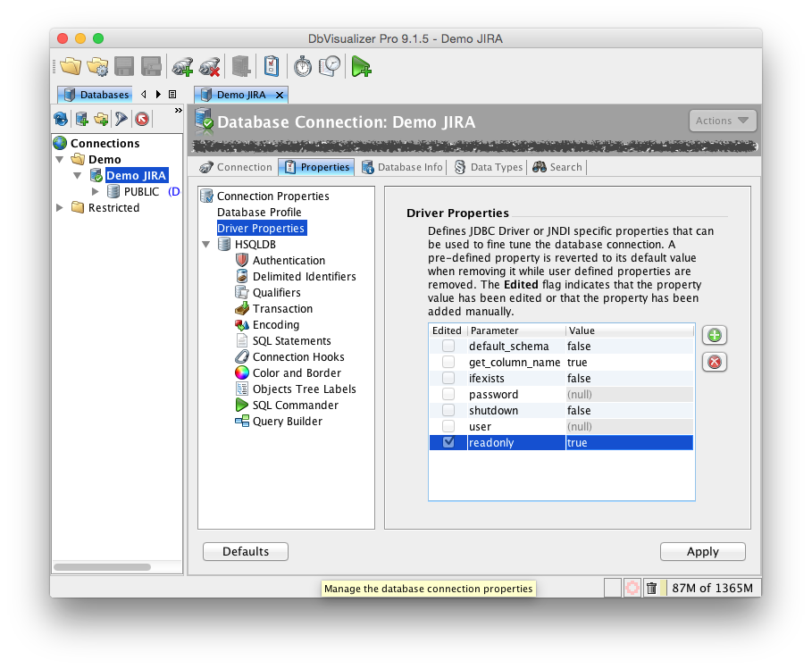Open Transaction settings
This screenshot has width=812, height=669.
tap(282, 308)
